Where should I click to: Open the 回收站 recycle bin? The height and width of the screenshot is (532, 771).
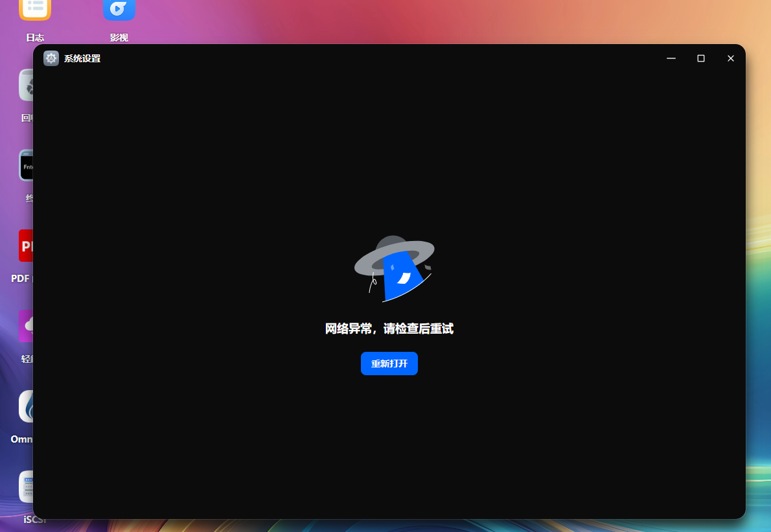pos(27,85)
